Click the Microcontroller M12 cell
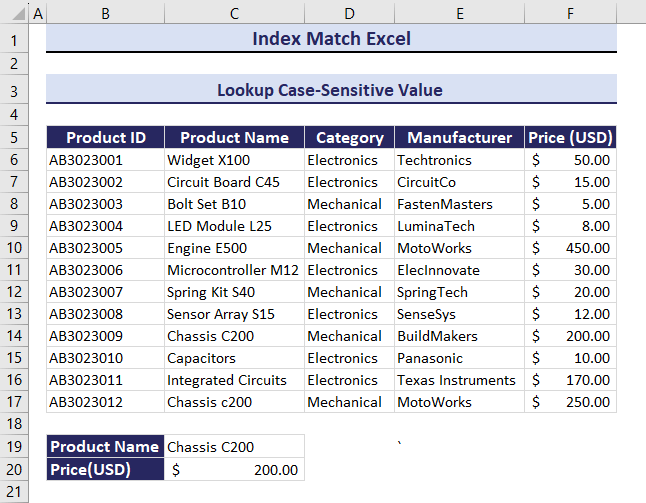This screenshot has width=646, height=503. 234,270
